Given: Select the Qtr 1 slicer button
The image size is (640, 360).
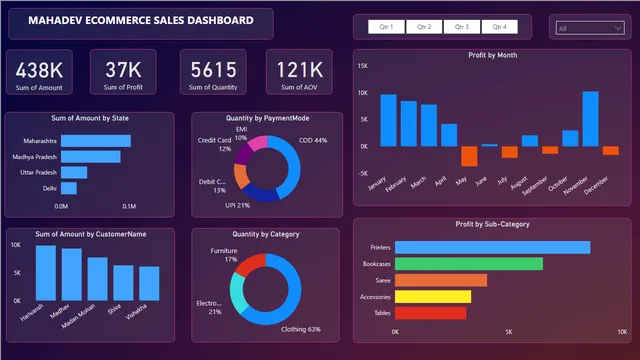Looking at the screenshot, I should pyautogui.click(x=386, y=27).
